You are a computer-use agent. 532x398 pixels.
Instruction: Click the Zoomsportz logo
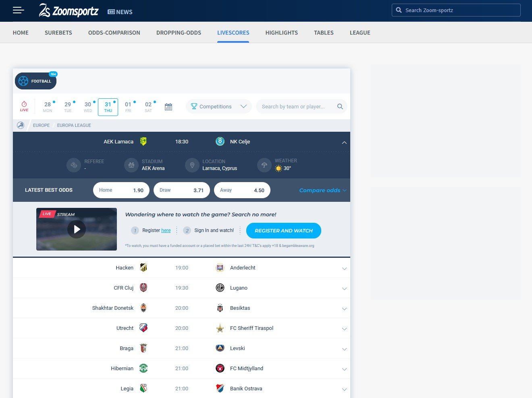tap(69, 10)
